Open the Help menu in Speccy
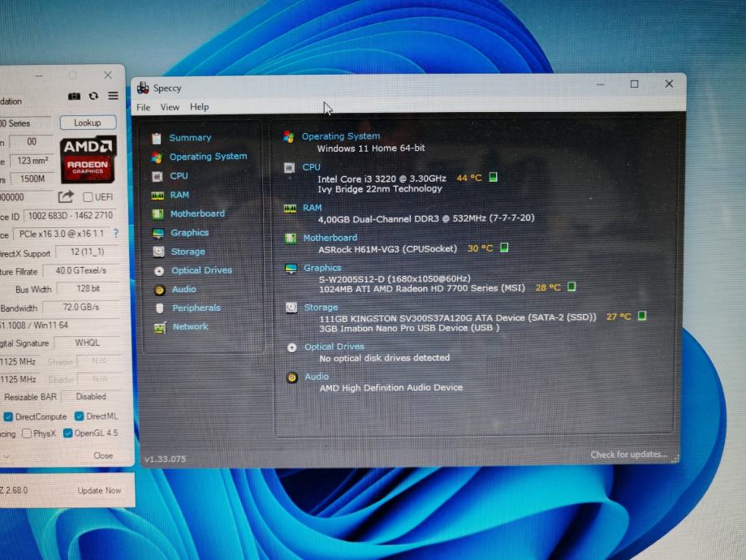 tap(200, 106)
